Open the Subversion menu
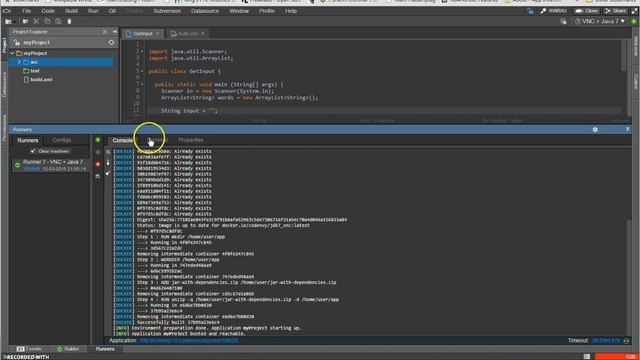Image resolution: width=640 pixels, height=360 pixels. pyautogui.click(x=167, y=11)
